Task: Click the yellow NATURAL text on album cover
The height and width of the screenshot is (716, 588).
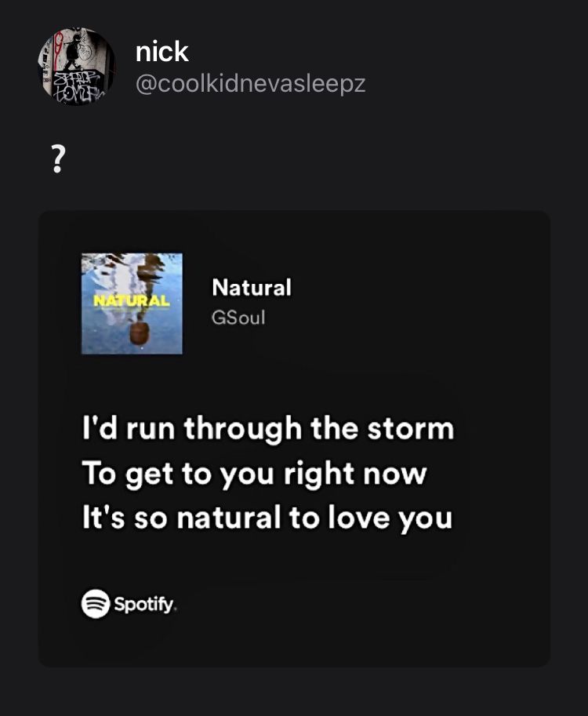Action: click(132, 300)
